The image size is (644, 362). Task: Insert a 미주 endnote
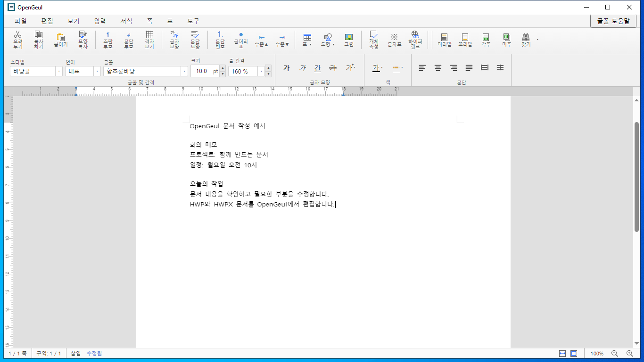point(507,40)
